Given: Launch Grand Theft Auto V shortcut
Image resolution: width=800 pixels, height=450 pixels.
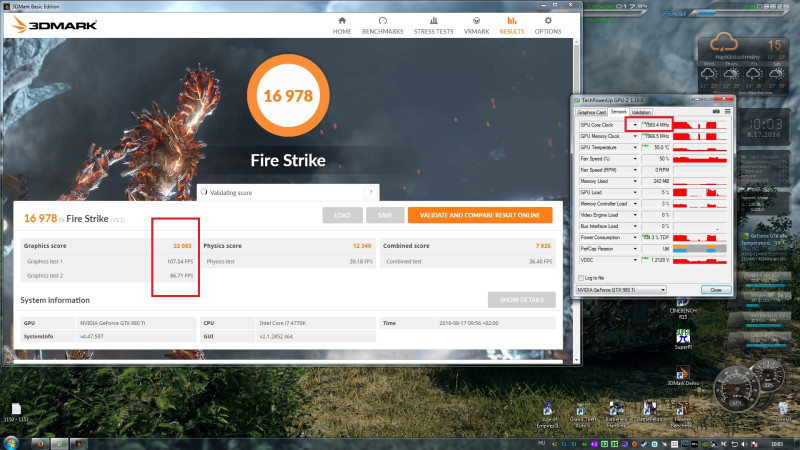Looking at the screenshot, I should click(x=582, y=415).
